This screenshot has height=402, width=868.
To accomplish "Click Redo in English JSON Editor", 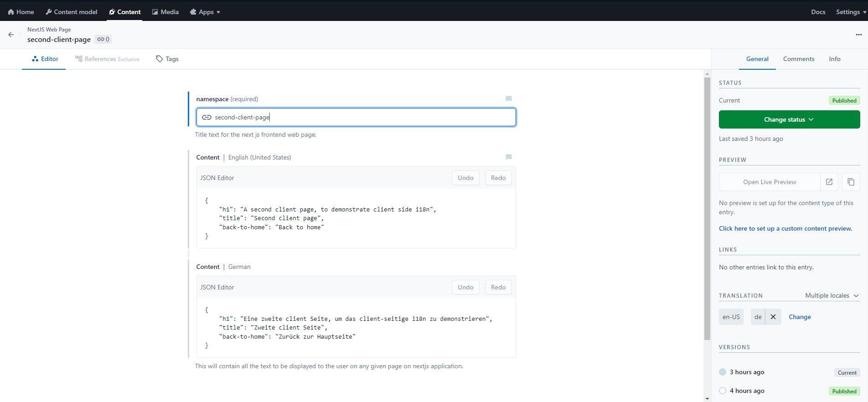I will [498, 178].
